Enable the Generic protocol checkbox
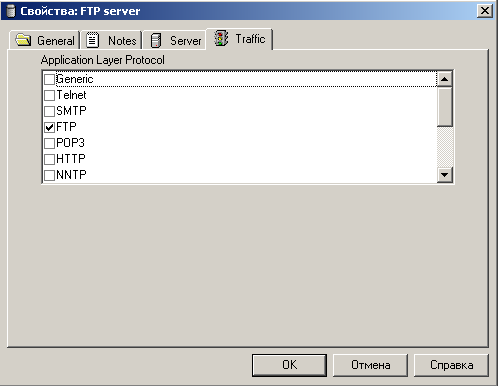This screenshot has width=498, height=386. (x=49, y=79)
